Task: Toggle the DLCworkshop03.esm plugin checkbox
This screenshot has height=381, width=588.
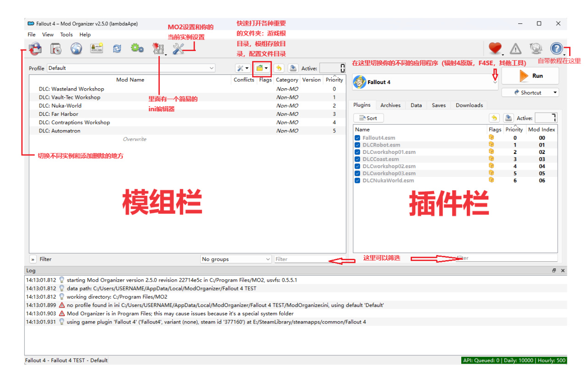Action: (x=357, y=173)
